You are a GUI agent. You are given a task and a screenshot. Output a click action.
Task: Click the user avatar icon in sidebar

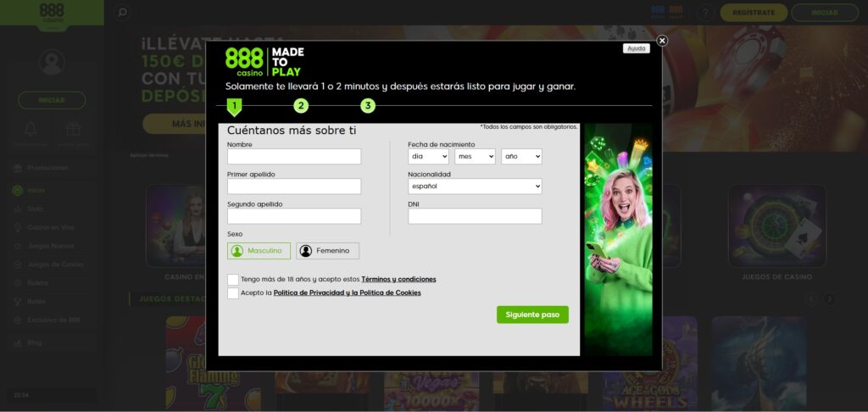tap(52, 62)
